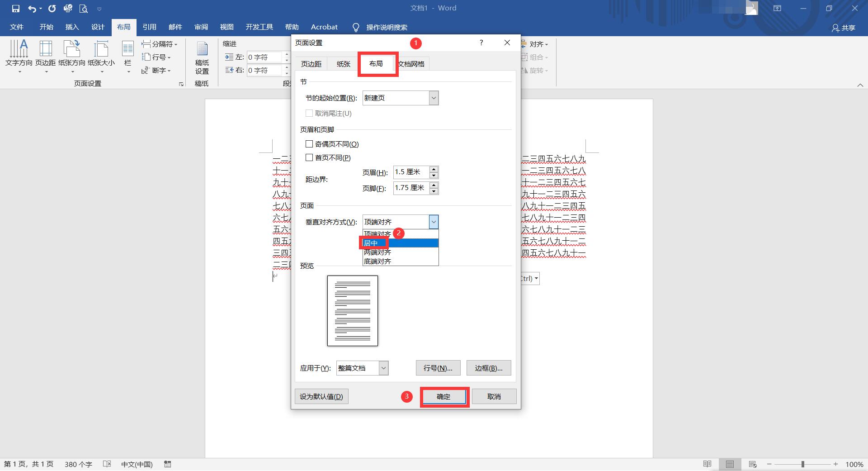Click the macro recording status icon

[168, 464]
